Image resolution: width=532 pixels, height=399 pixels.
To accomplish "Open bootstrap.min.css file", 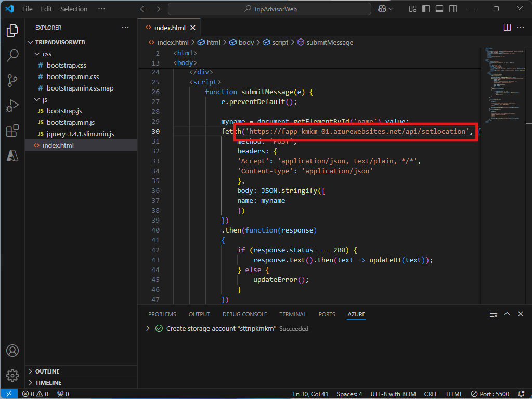I will [x=81, y=76].
